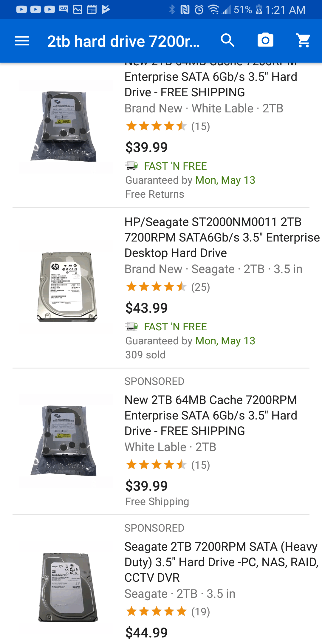
Task: Tap the 309 sold label
Action: point(145,354)
